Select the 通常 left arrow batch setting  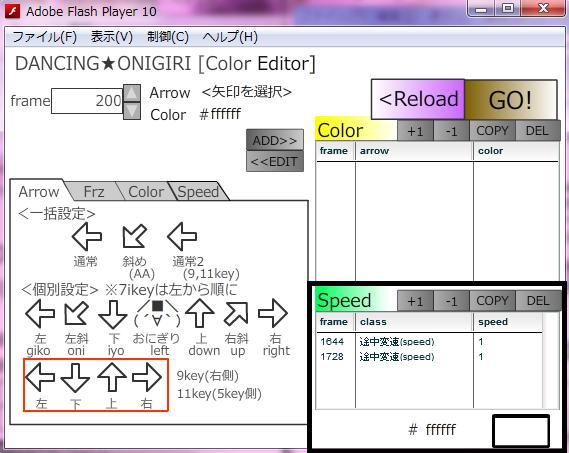coord(87,236)
